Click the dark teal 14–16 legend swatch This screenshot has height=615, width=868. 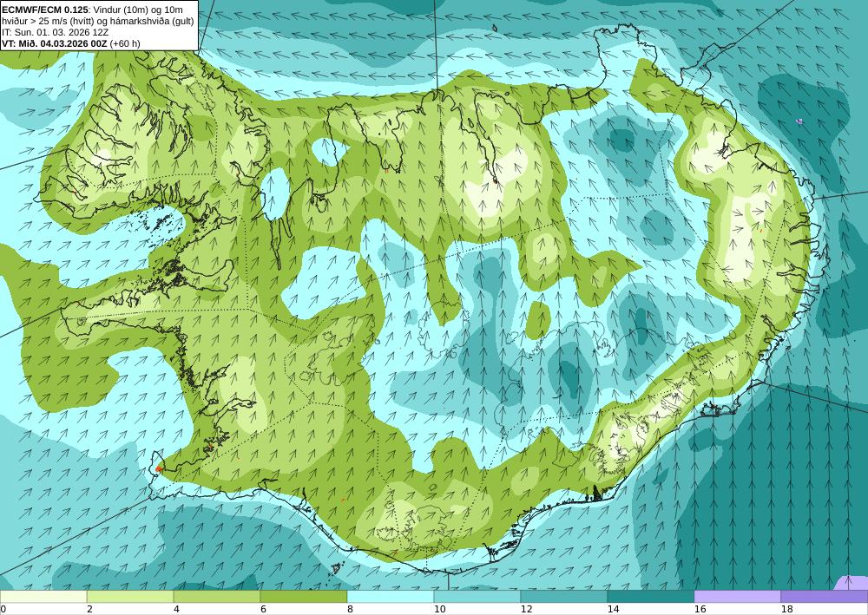point(651,597)
